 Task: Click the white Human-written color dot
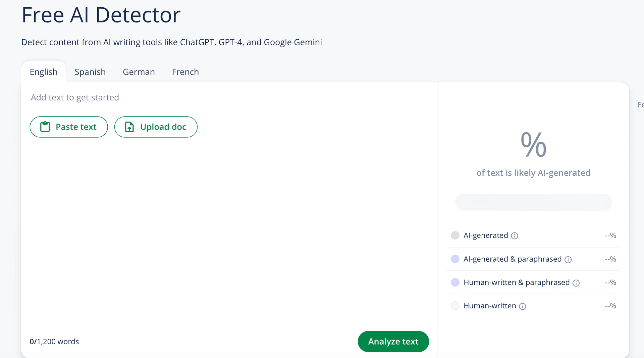(x=455, y=306)
